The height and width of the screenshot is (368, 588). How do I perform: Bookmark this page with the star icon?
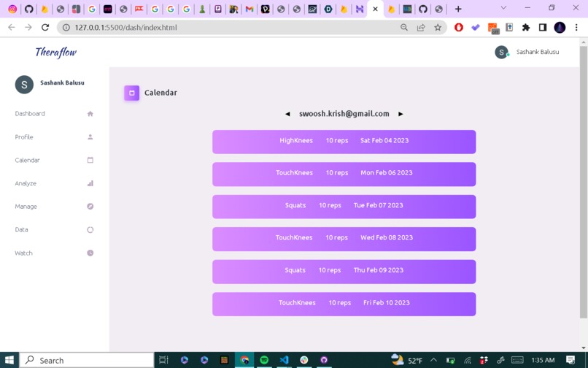click(438, 28)
